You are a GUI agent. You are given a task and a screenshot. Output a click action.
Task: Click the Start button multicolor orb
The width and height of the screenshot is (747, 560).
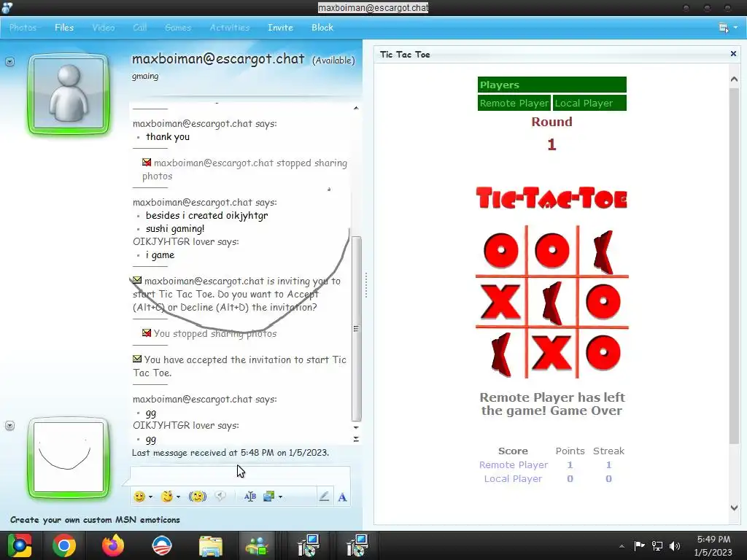coord(19,545)
